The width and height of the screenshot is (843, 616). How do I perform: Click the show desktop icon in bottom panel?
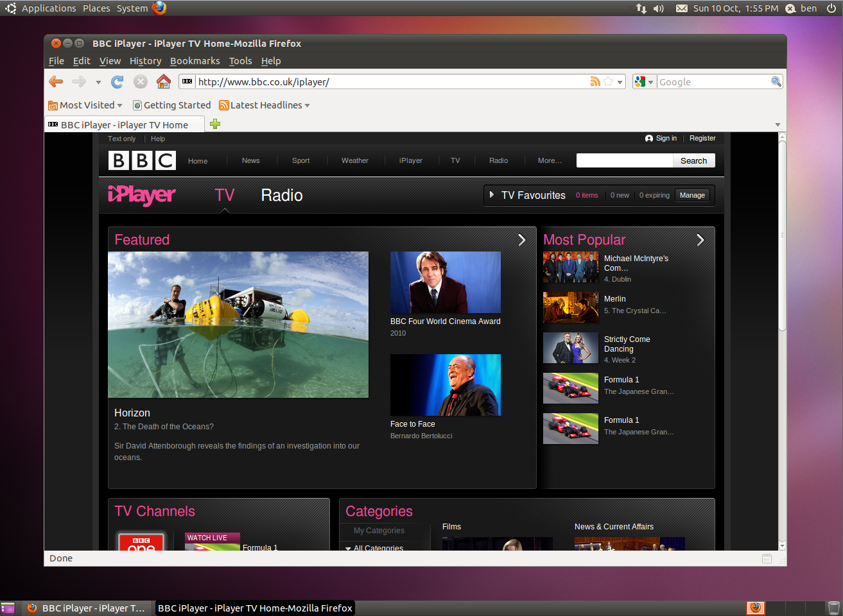pos(8,608)
